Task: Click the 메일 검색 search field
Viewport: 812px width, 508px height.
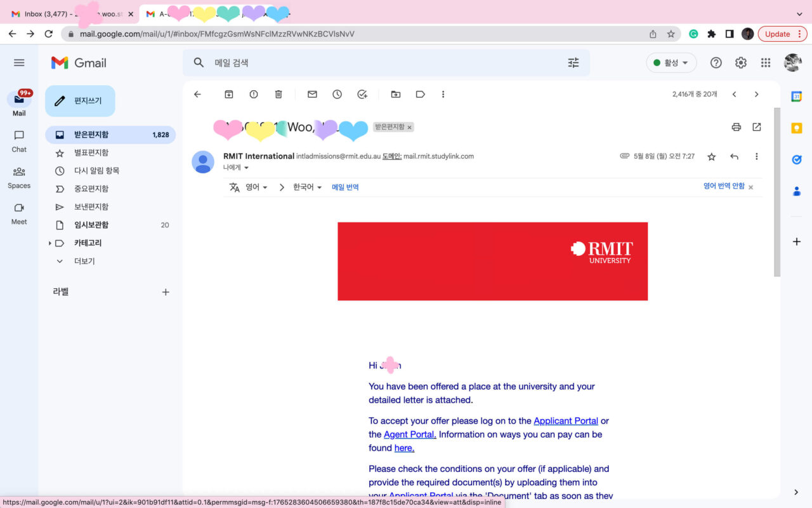Action: [x=381, y=63]
